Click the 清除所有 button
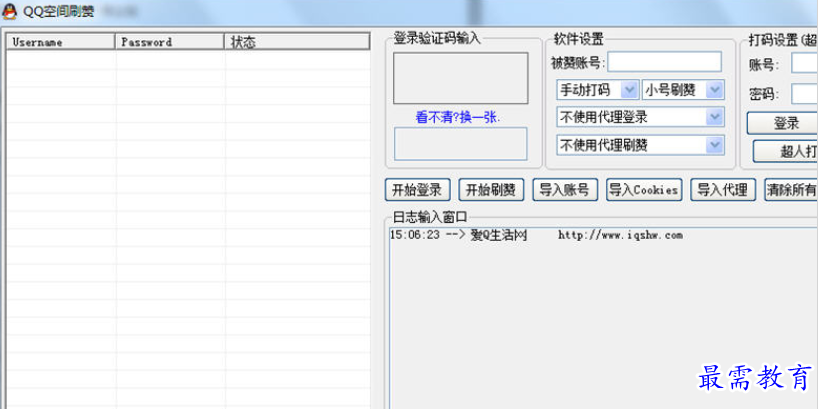Image resolution: width=820 pixels, height=409 pixels. coord(792,190)
